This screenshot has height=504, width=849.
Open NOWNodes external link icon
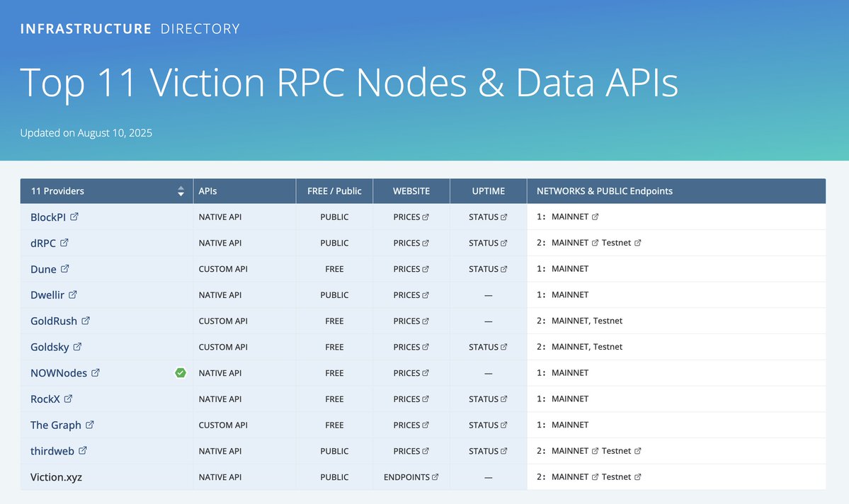point(96,372)
